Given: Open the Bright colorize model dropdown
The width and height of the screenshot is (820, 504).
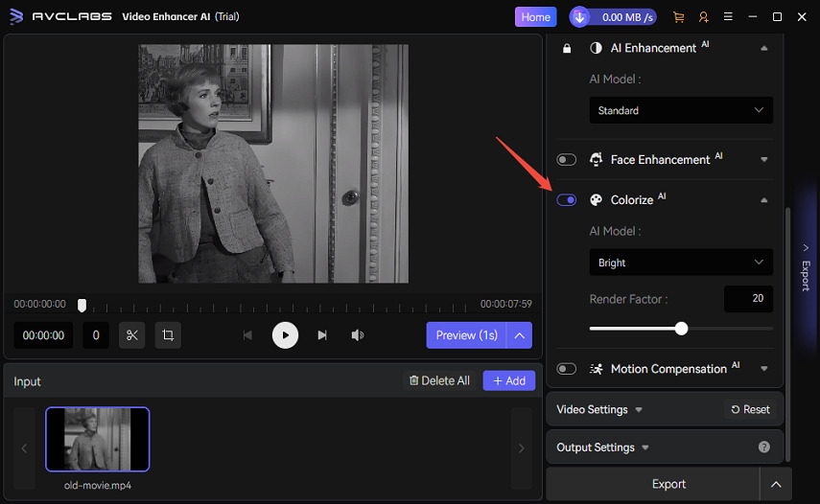Looking at the screenshot, I should pos(681,263).
